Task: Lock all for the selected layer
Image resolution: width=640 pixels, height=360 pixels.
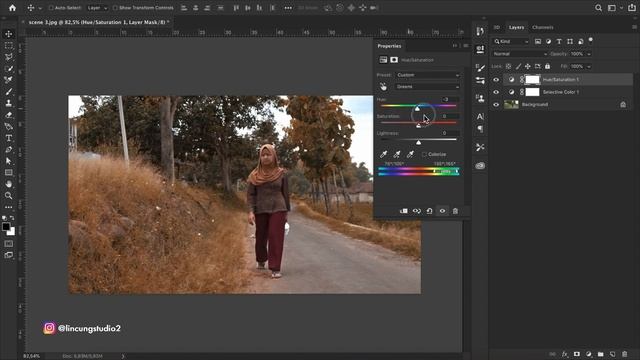Action: (547, 66)
